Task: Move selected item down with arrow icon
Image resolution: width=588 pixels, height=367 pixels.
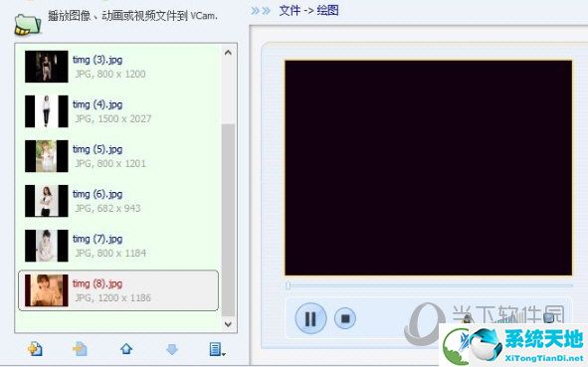Action: [172, 349]
